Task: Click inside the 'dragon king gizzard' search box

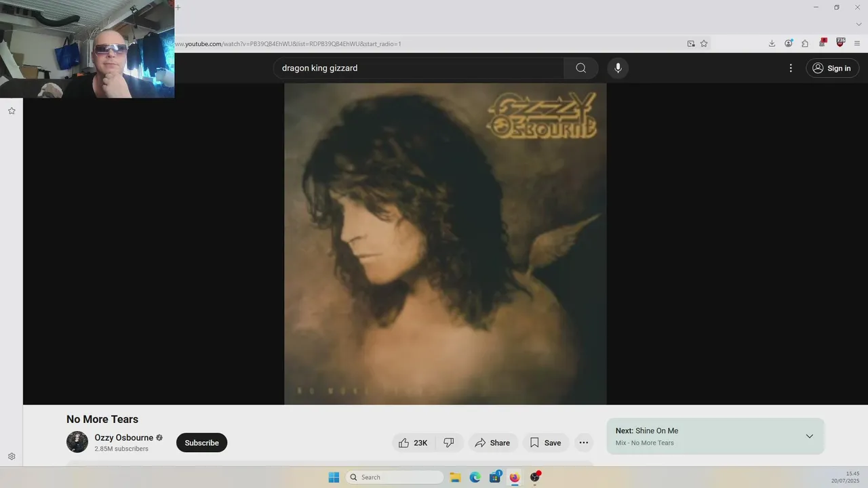Action: click(x=418, y=68)
